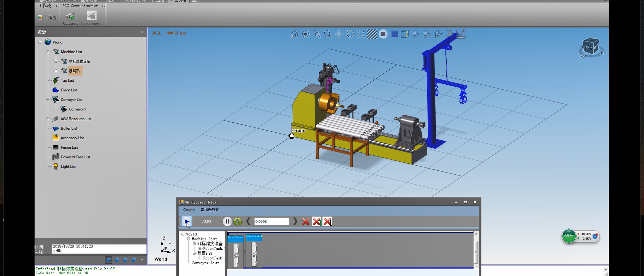Click the timeline vertical scrollbar handle
The width and height of the screenshot is (644, 276).
[476, 252]
